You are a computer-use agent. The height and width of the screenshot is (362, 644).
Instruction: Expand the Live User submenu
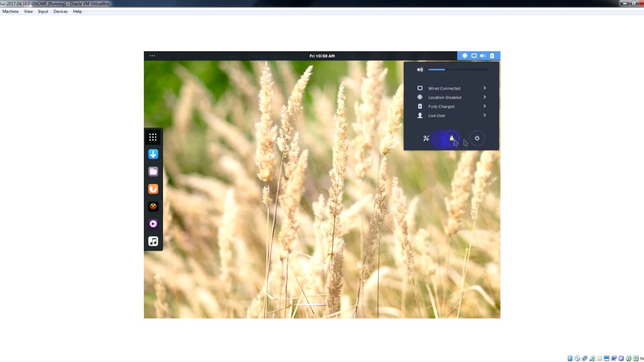(451, 116)
